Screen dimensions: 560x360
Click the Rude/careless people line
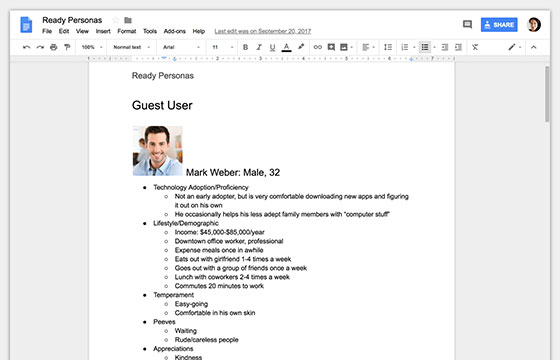pyautogui.click(x=206, y=340)
